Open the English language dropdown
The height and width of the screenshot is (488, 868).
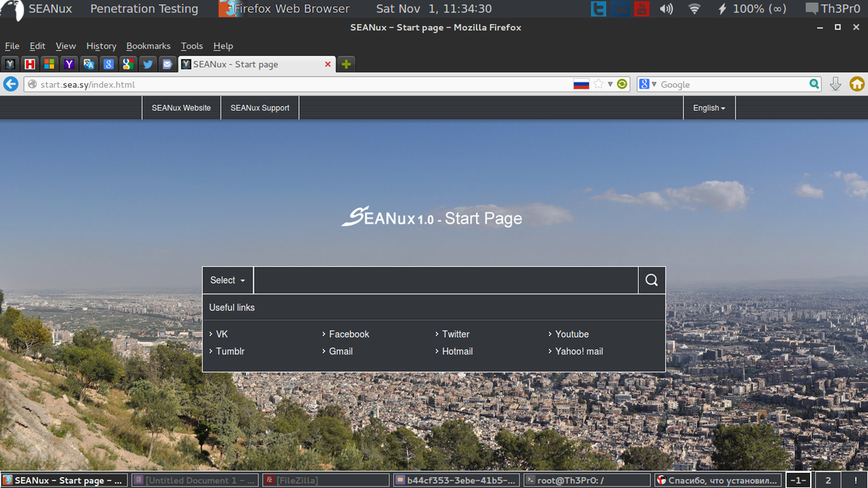708,107
